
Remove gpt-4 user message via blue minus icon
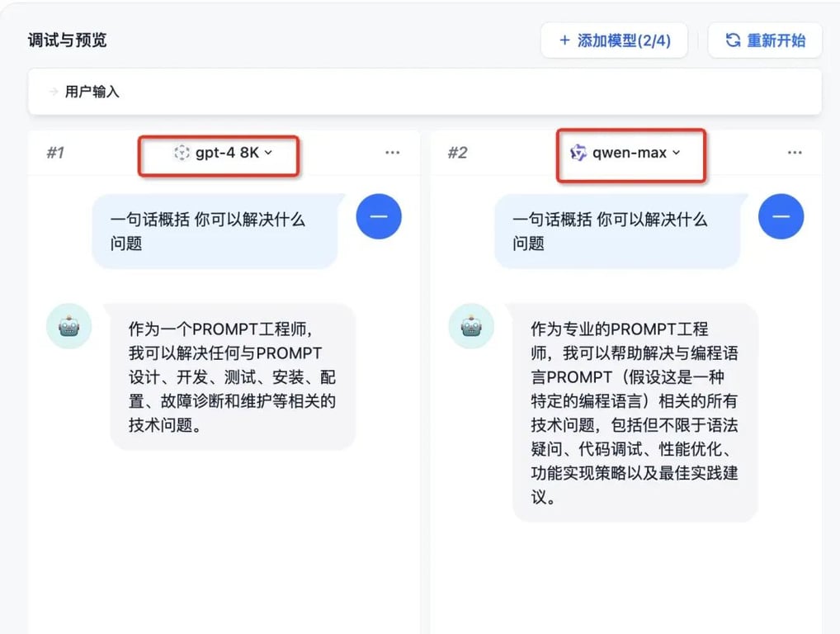pyautogui.click(x=379, y=216)
